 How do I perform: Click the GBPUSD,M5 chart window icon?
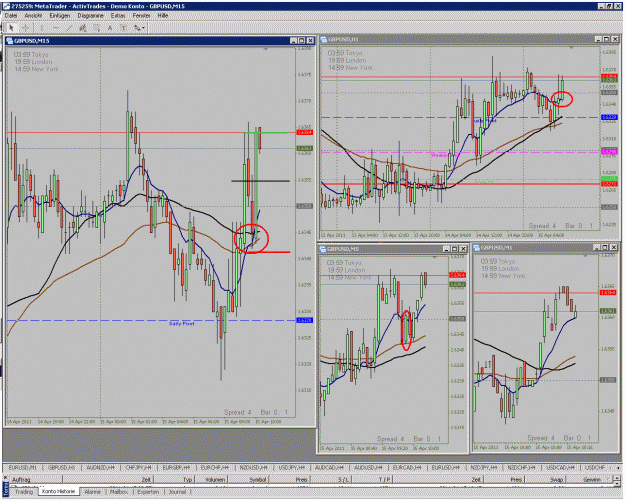[x=323, y=249]
